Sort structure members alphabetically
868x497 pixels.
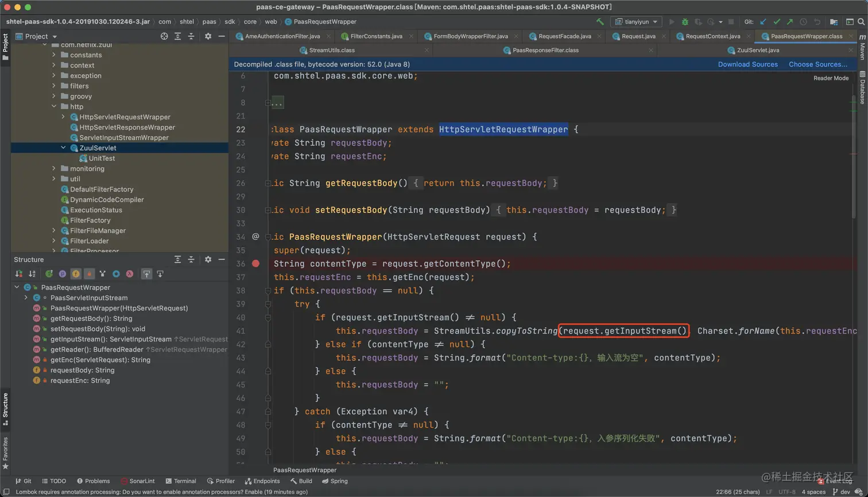tap(32, 274)
